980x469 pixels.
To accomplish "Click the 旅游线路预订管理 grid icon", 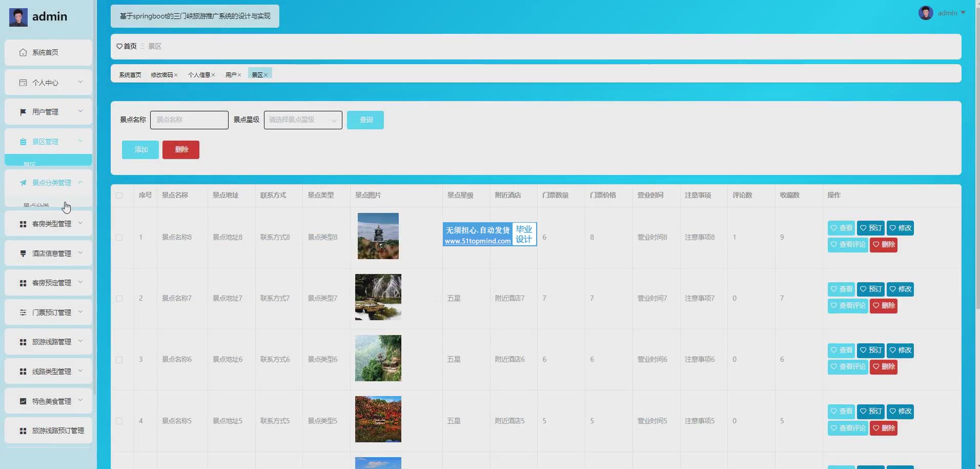I will point(23,431).
